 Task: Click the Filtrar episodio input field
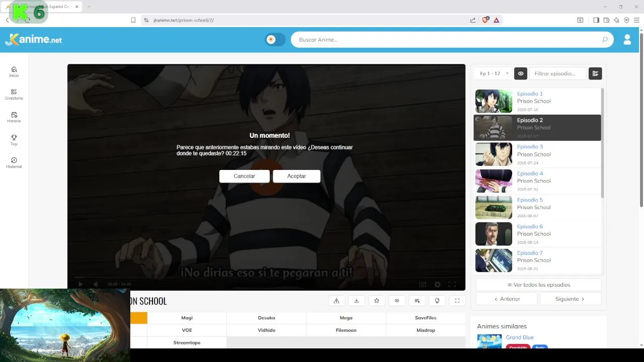click(558, 73)
